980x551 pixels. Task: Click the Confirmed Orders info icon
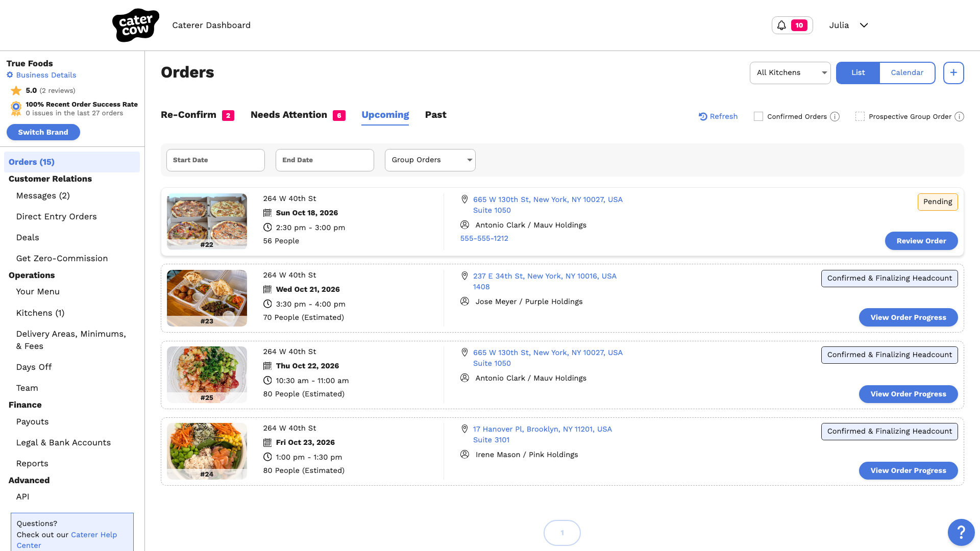835,117
